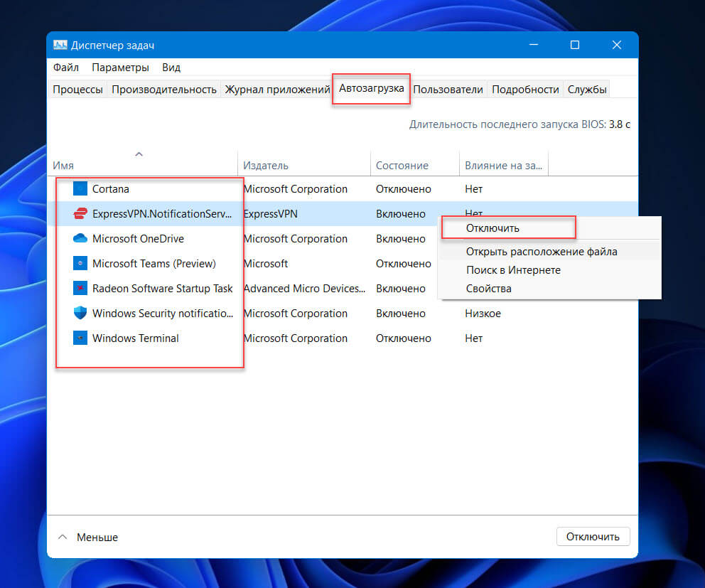
Task: Click Включено status in Radeon row
Action: click(401, 289)
